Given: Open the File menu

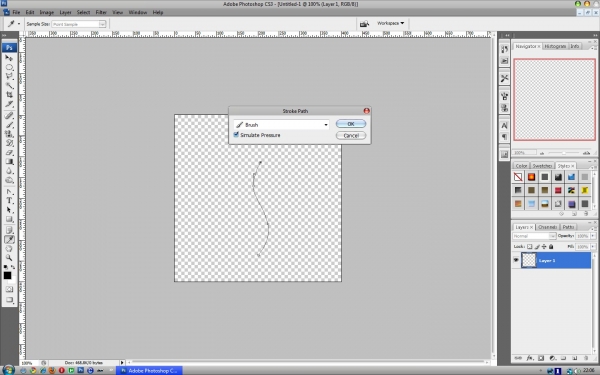Looking at the screenshot, I should [x=16, y=12].
